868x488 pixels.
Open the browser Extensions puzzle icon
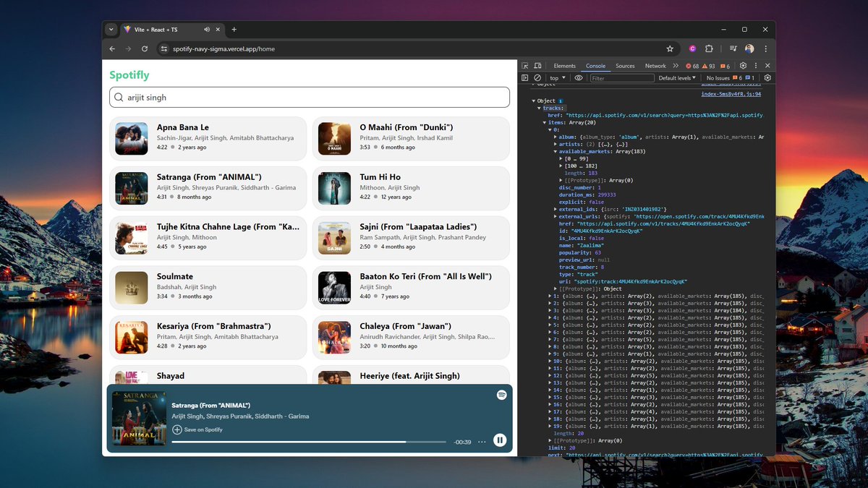(x=709, y=48)
